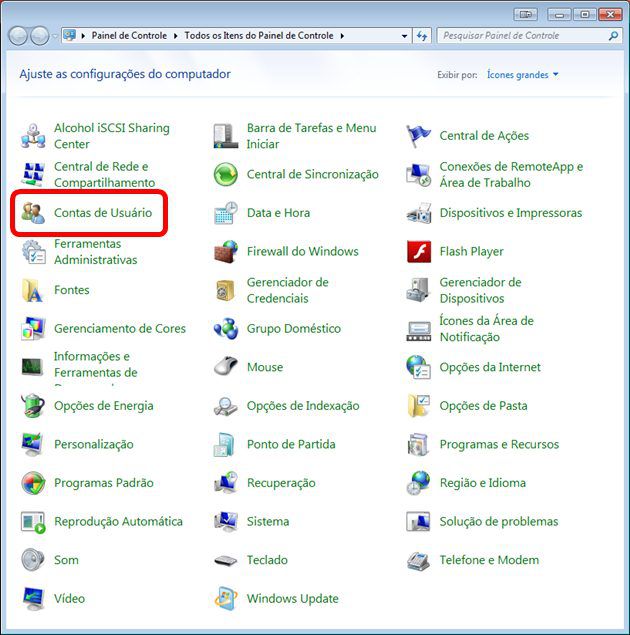Expand the address bar history dropdown
Screen dimensions: 630x635
pos(404,36)
